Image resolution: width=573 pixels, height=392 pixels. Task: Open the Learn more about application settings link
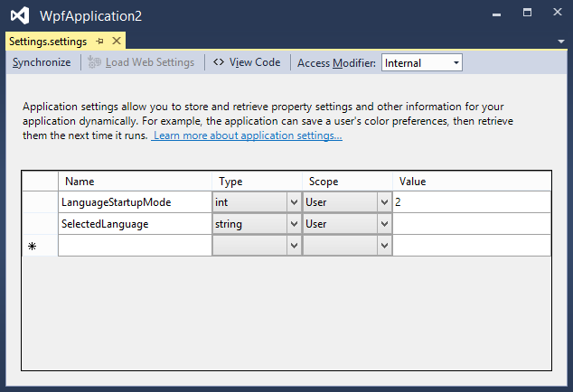(247, 135)
